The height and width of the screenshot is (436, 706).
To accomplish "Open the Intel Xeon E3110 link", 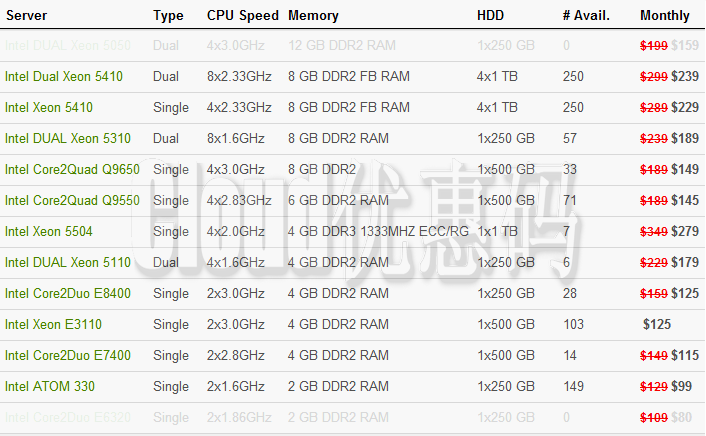I will pyautogui.click(x=53, y=324).
